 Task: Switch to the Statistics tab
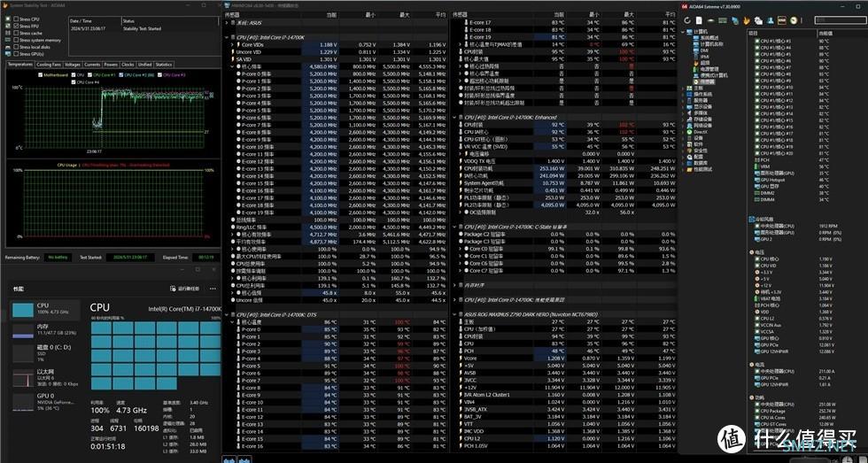163,65
